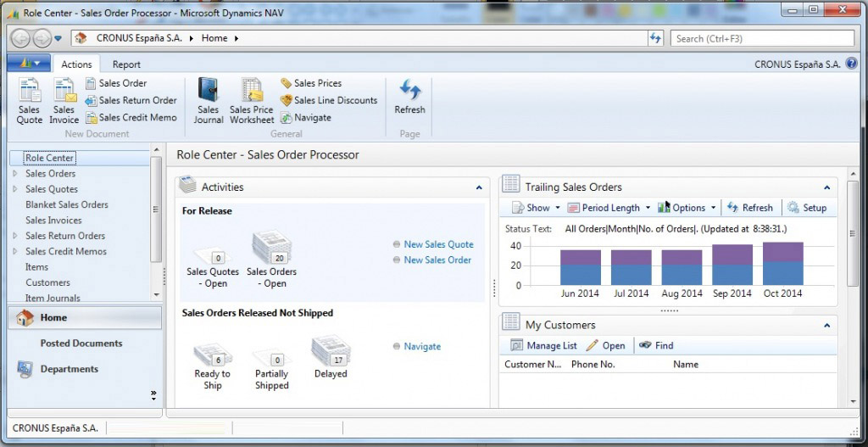Image resolution: width=868 pixels, height=447 pixels.
Task: Collapse the My Customers part
Action: [x=826, y=326]
